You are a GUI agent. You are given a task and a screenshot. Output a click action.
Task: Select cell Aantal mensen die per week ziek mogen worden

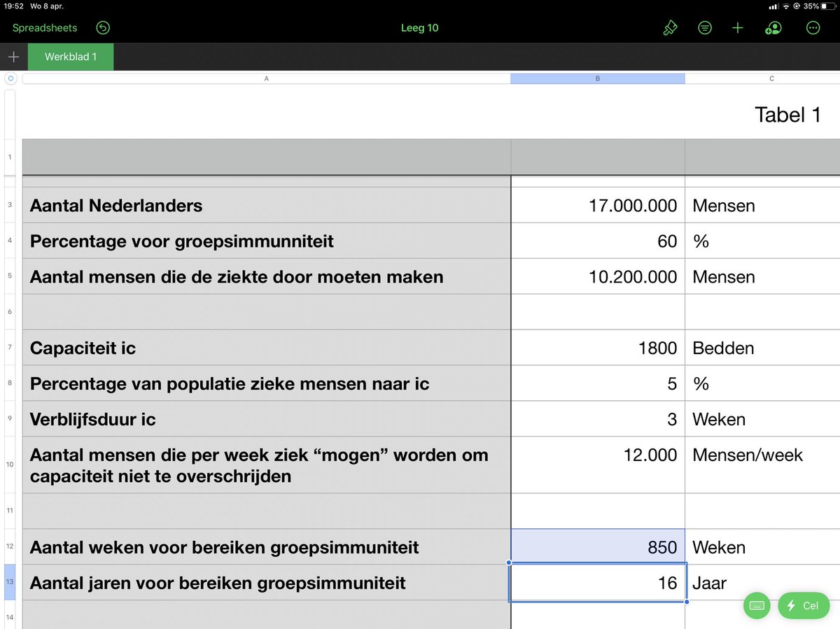click(x=267, y=465)
